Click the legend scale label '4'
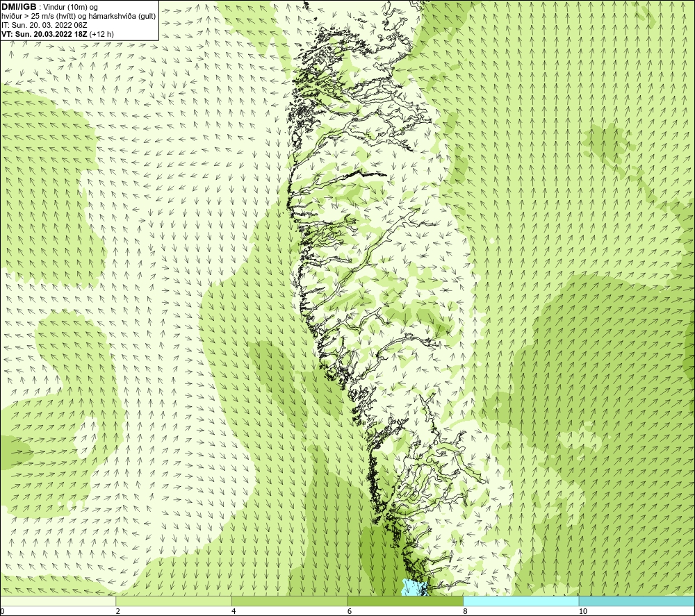This screenshot has width=695, height=616. [x=234, y=611]
